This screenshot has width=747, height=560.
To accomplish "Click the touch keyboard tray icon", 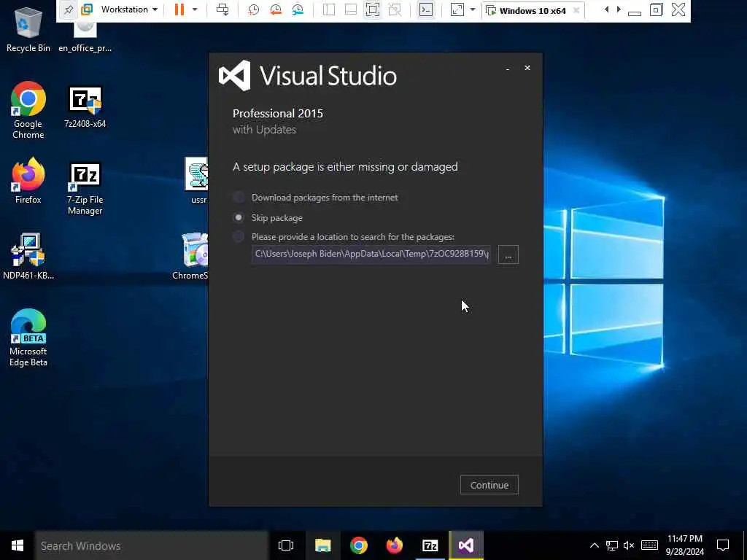I will point(649,545).
